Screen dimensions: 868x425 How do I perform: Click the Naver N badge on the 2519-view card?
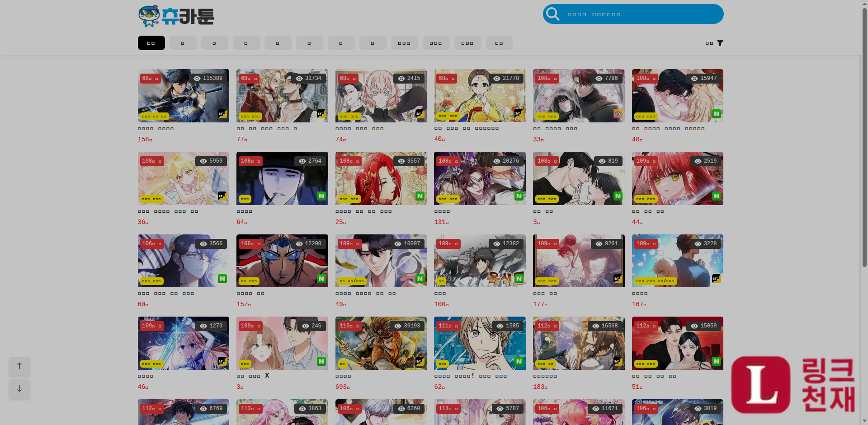[x=717, y=196]
